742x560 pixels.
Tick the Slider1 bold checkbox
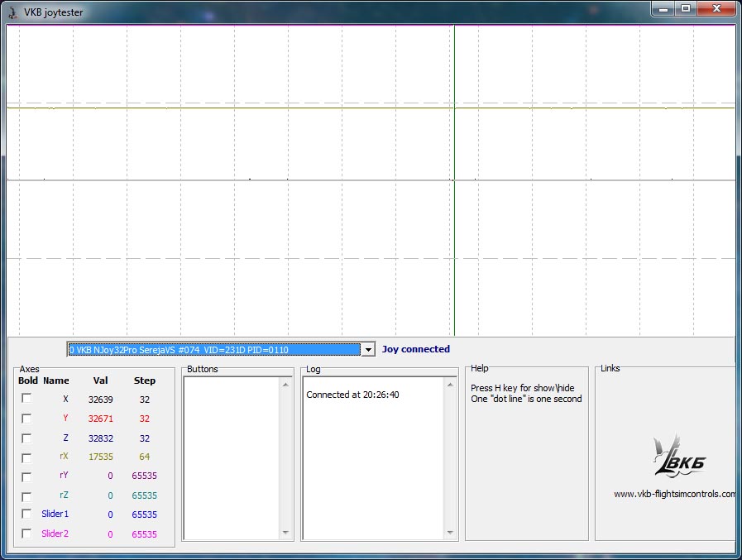(26, 515)
